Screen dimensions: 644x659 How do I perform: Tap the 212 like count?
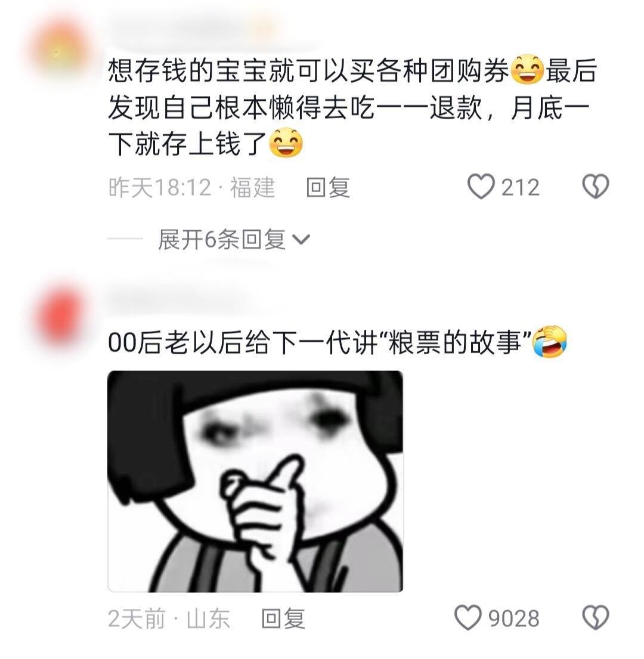[521, 187]
